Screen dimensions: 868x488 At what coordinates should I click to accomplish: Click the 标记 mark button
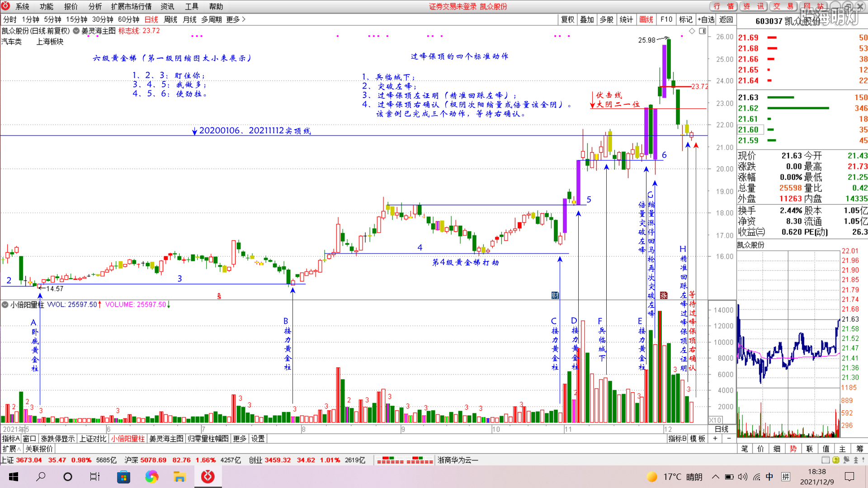tap(685, 19)
